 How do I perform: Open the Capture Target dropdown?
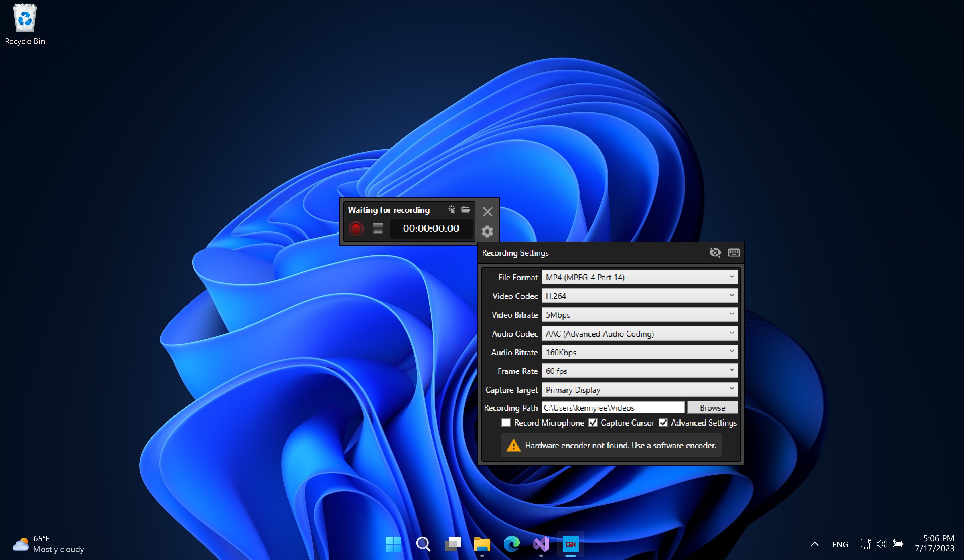[x=639, y=389]
